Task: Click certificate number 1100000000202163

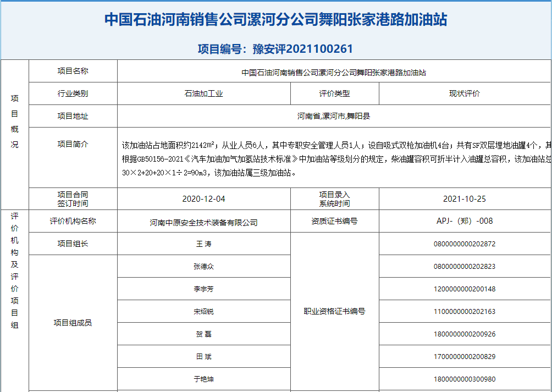Action: [x=465, y=312]
